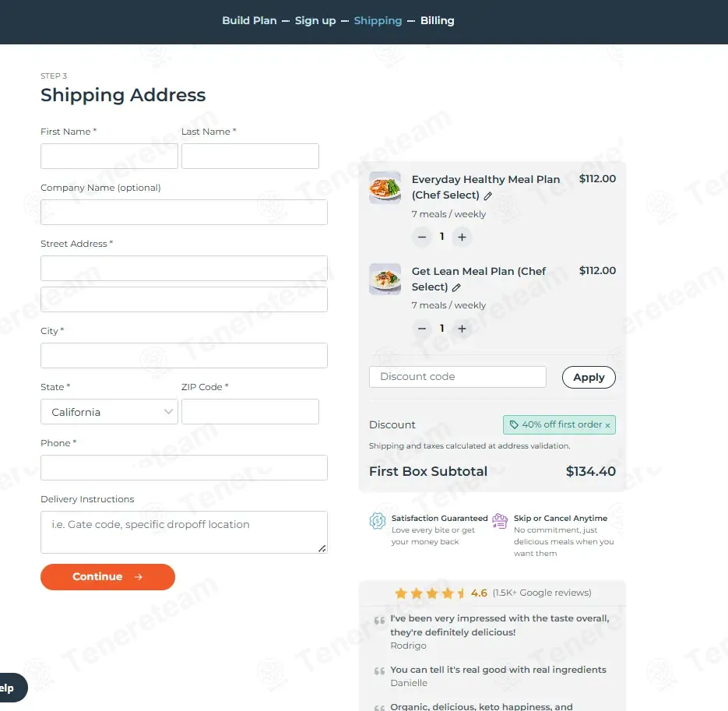Screen dimensions: 728x711
Task: Apply the discount code
Action: (x=589, y=377)
